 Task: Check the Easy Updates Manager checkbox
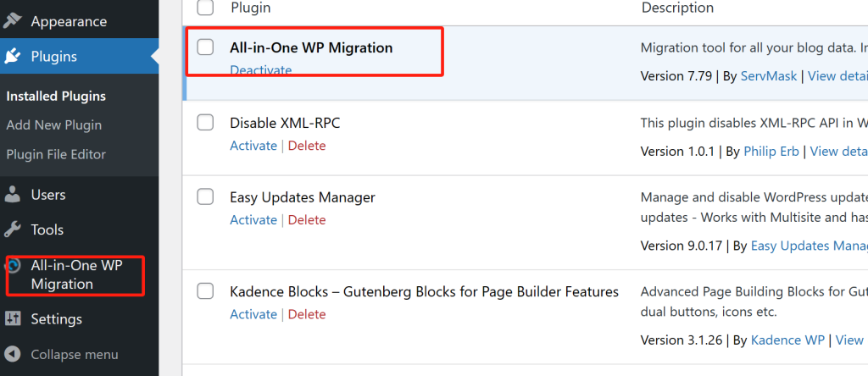[x=205, y=196]
